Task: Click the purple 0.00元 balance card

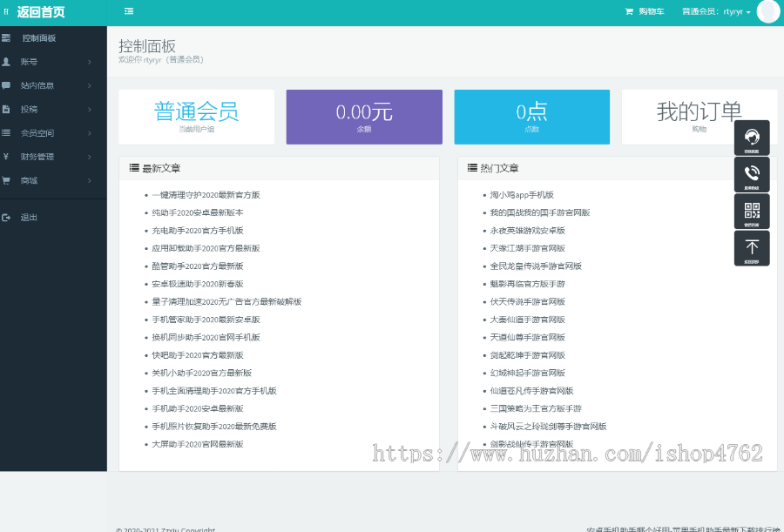Action: (364, 117)
